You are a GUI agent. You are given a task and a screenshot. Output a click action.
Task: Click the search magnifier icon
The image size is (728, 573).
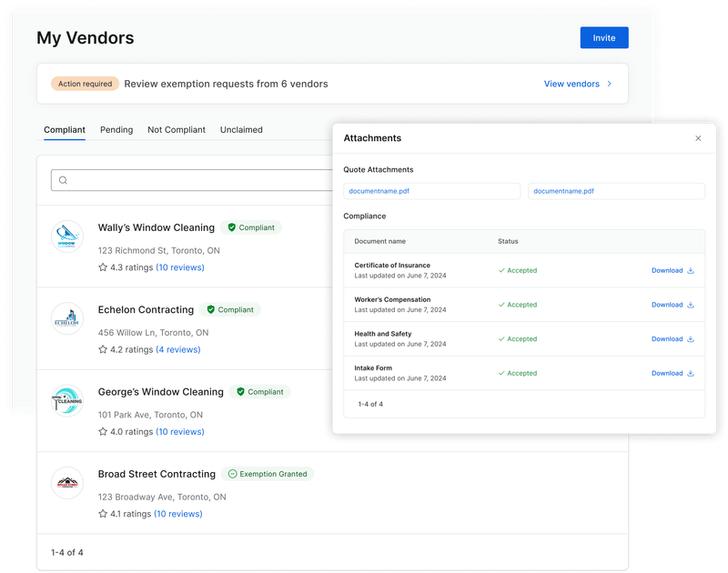pyautogui.click(x=63, y=180)
